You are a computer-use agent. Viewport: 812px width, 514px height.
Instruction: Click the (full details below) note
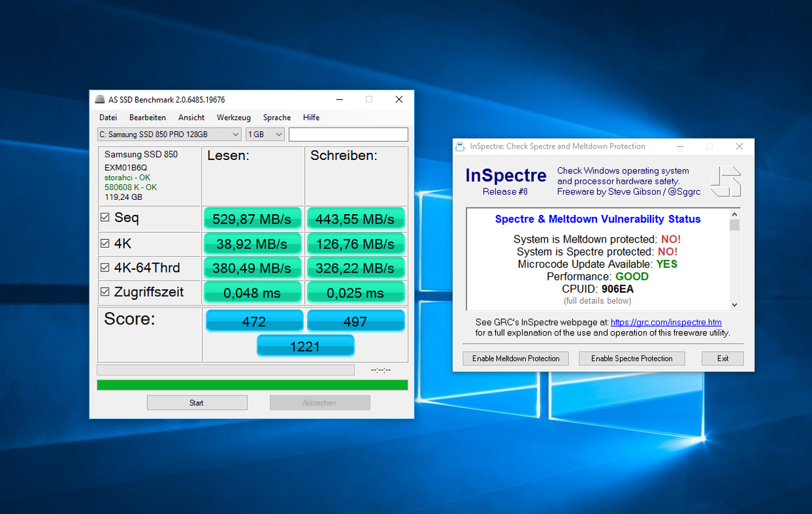[598, 301]
